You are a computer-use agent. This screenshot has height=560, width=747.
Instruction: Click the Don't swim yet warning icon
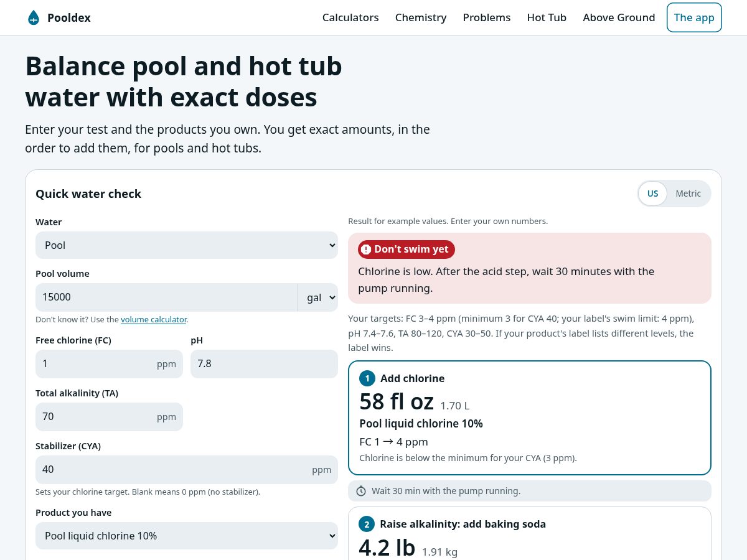tap(366, 249)
